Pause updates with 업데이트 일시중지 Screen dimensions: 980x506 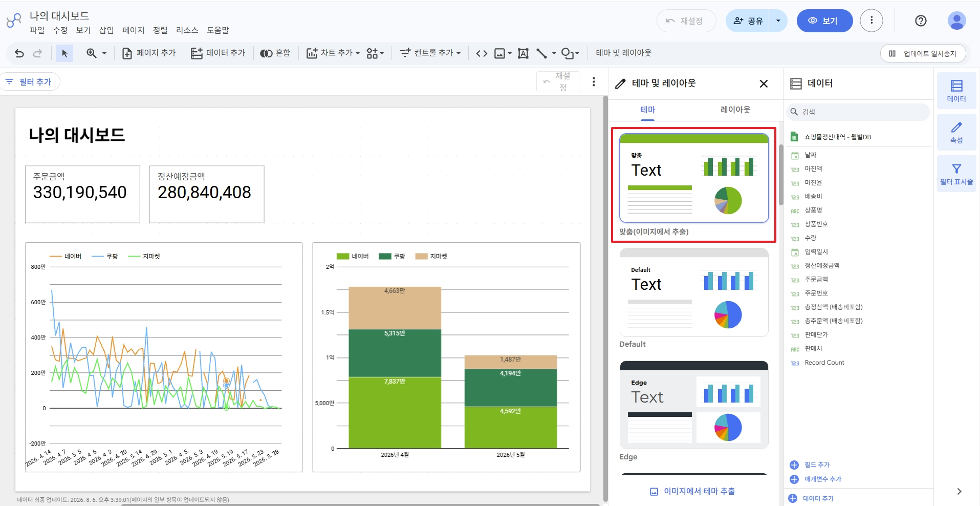point(923,53)
